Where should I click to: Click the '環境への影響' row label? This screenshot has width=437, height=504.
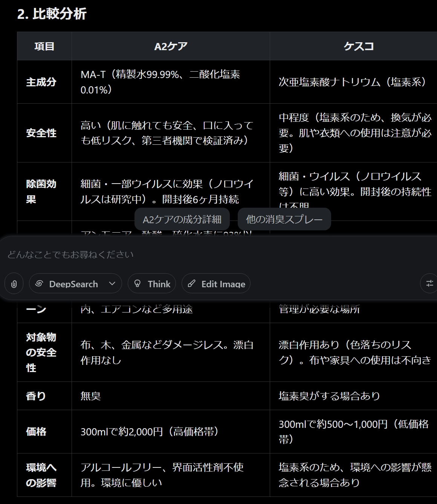[41, 475]
